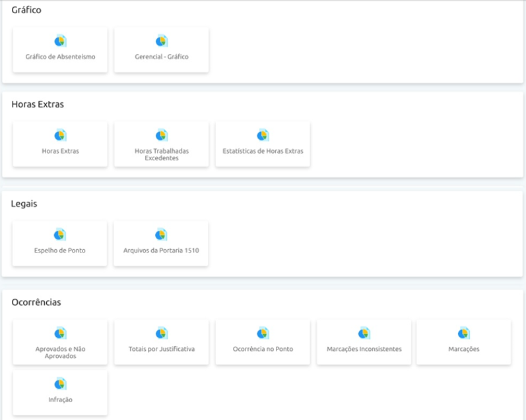Open the Marcações report card
Viewport: 526px width, 420px height.
[463, 342]
